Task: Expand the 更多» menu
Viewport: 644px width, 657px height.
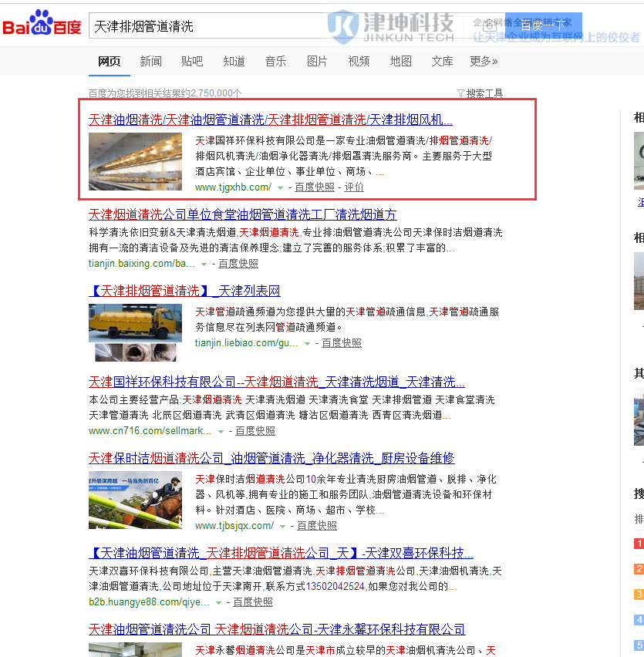Action: click(484, 62)
